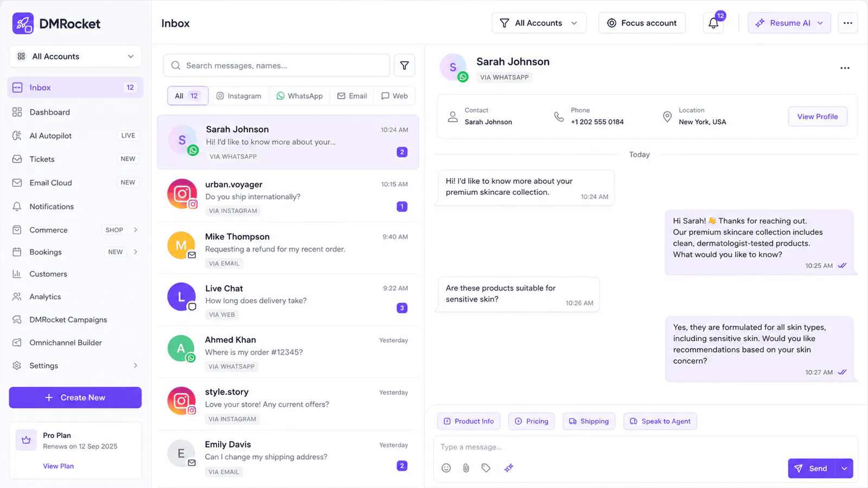Open the top bar All Accounts filter dropdown
Viewport: 868px width, 488px height.
[x=539, y=23]
